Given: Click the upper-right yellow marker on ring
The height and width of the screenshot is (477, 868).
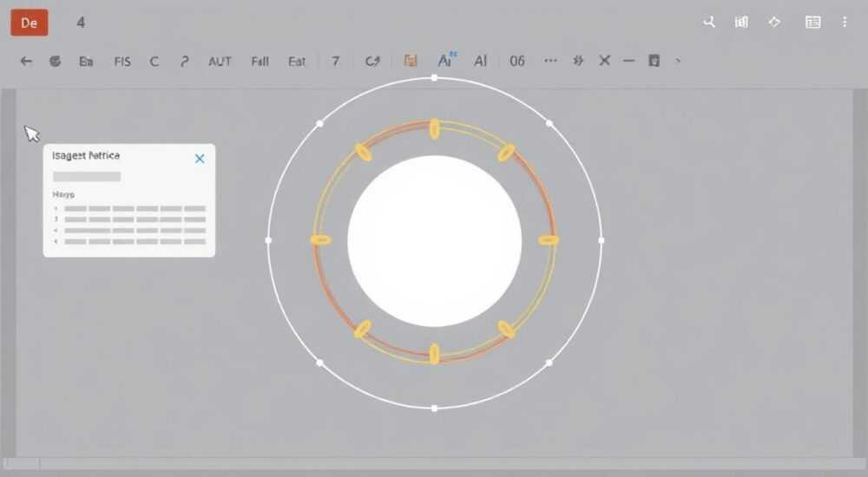Looking at the screenshot, I should click(x=506, y=153).
